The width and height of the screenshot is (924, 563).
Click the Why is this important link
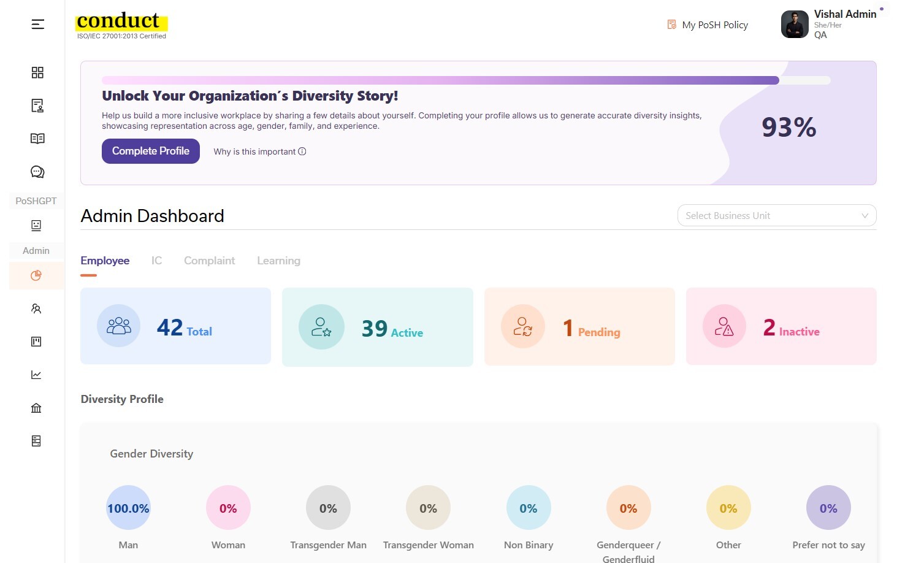[259, 151]
